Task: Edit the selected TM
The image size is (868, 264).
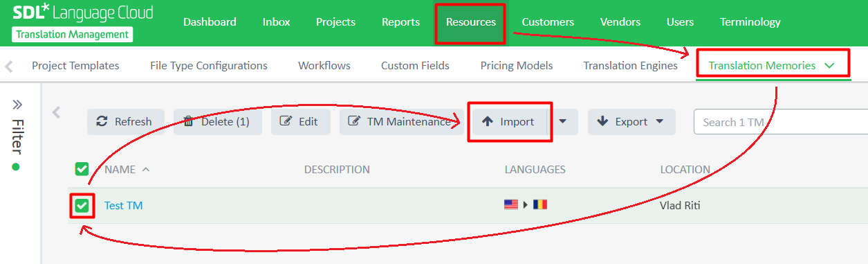Action: coord(300,122)
